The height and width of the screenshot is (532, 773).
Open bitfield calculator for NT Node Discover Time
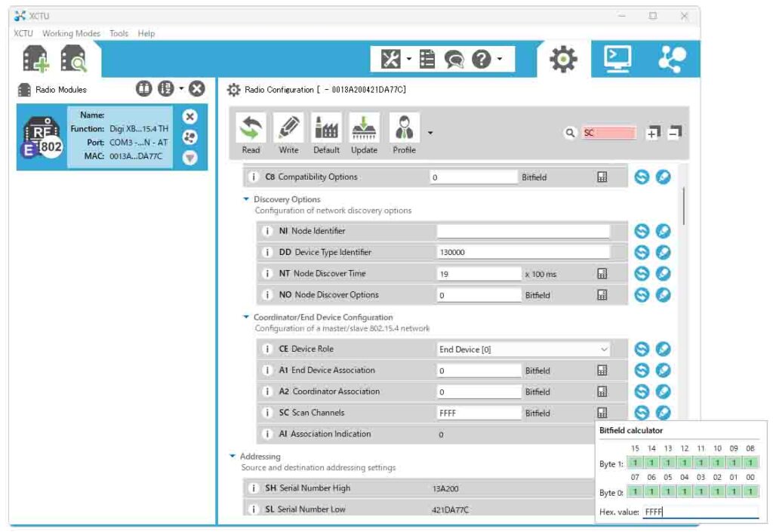[602, 274]
